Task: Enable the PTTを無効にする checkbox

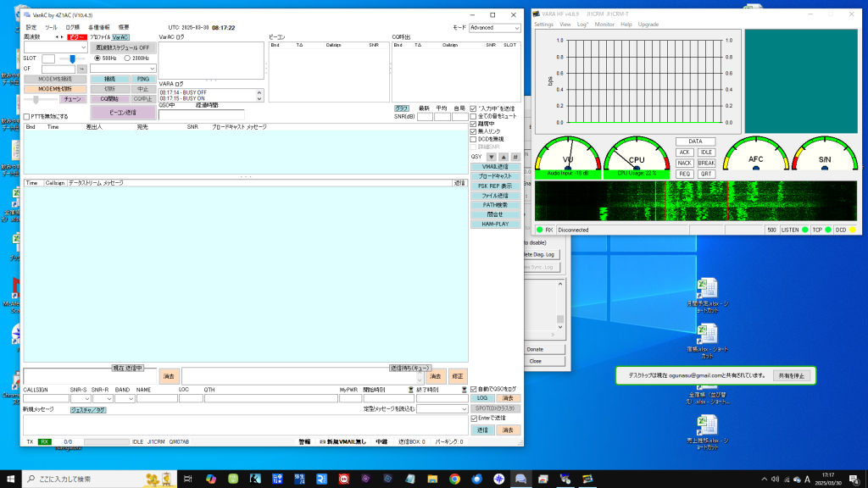Action: 27,116
